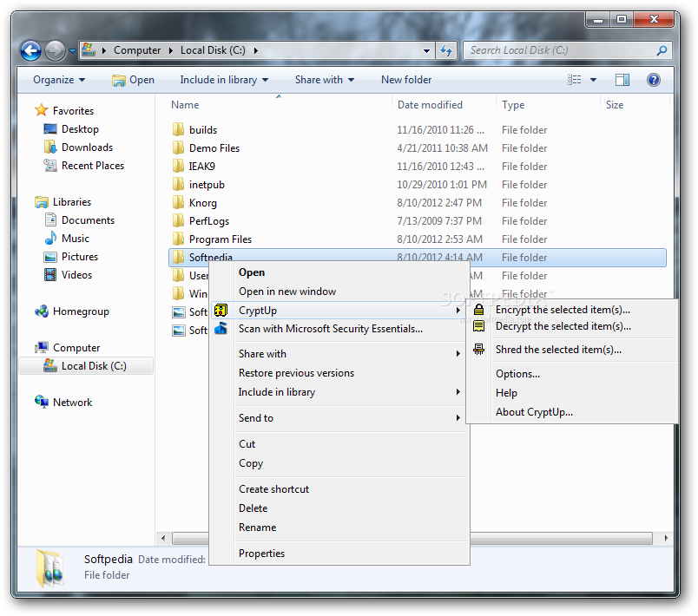Click the Forward navigation arrow button
The height and width of the screenshot is (616, 698).
(55, 50)
